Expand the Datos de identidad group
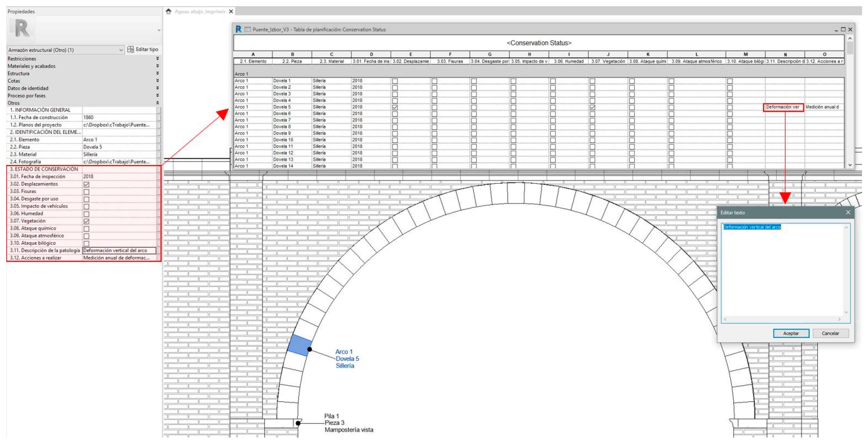Screen dimensions: 868x444 click(157, 88)
